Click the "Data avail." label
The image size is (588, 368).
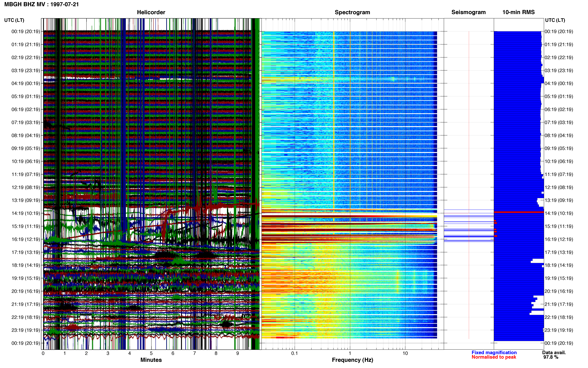554,352
